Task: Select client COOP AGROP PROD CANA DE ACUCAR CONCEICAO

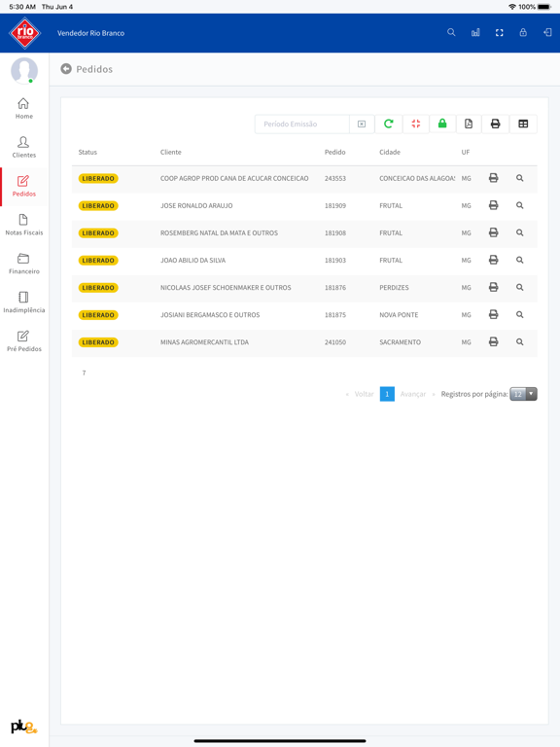Action: click(234, 178)
